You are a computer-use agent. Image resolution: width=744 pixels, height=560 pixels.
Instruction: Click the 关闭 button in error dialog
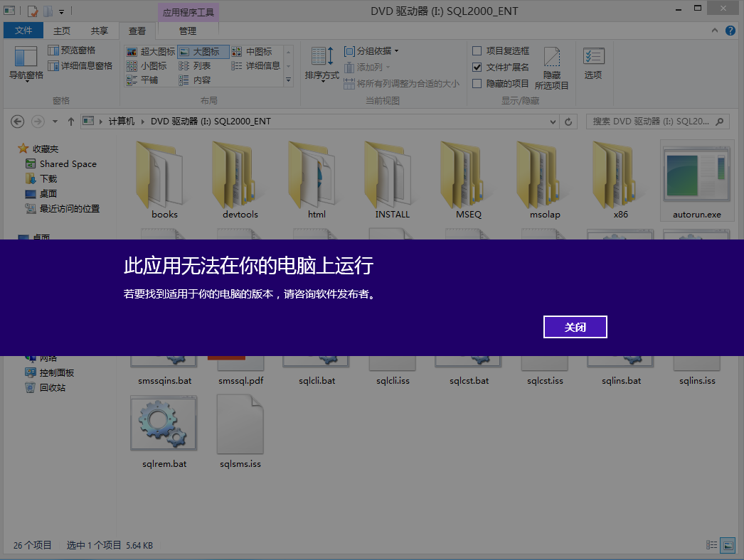click(575, 327)
